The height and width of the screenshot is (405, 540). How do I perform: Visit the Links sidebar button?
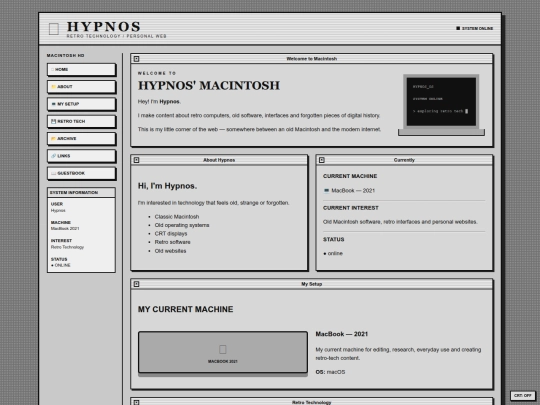(x=81, y=156)
